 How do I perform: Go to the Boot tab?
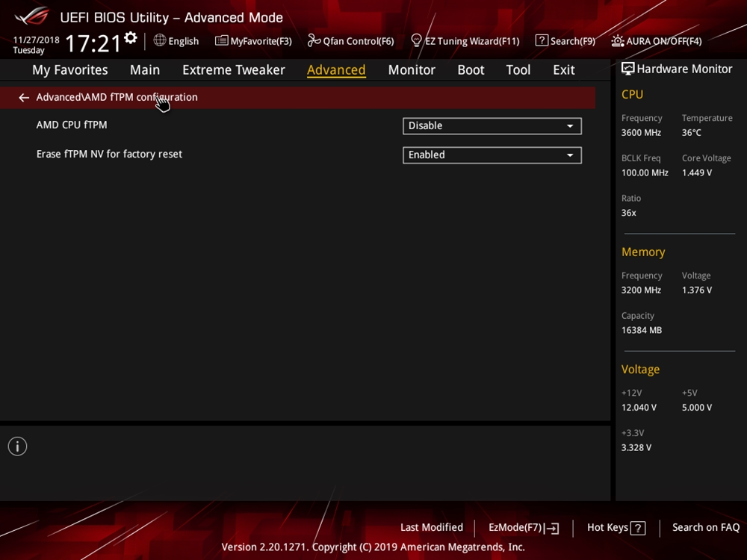coord(471,70)
